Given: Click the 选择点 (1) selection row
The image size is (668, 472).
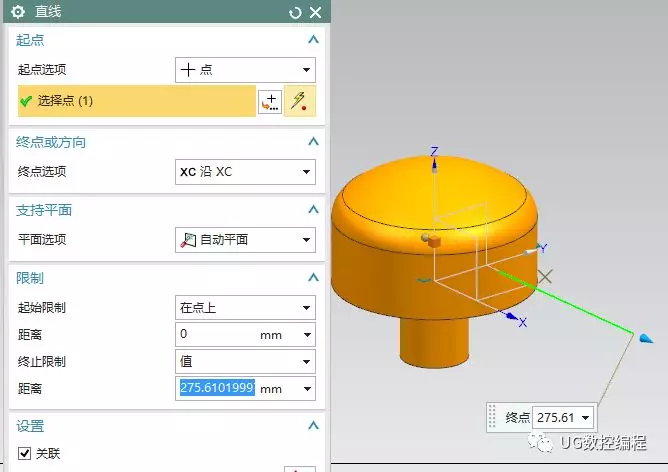Looking at the screenshot, I should [x=137, y=101].
